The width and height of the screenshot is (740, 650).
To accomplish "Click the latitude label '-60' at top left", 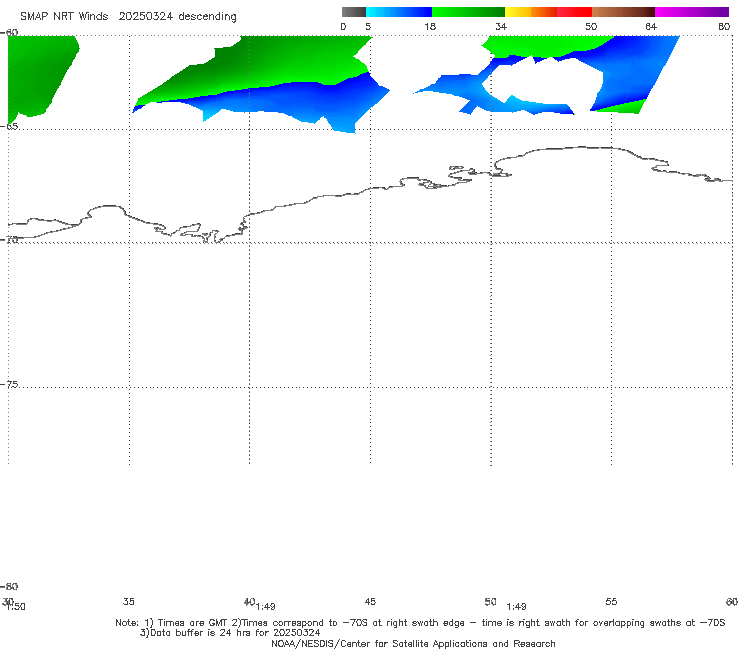I will click(9, 32).
